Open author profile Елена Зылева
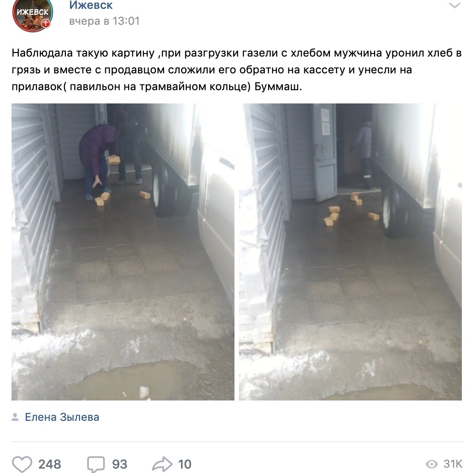 [62, 417]
